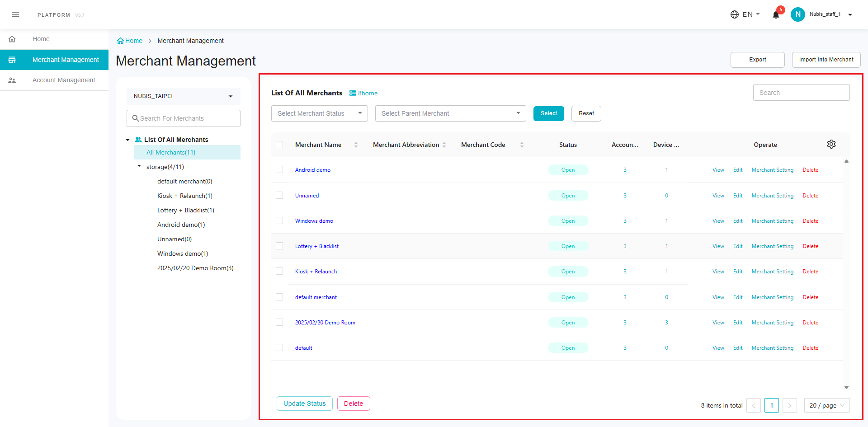
Task: Click Home breadcrumb link
Action: pos(134,41)
